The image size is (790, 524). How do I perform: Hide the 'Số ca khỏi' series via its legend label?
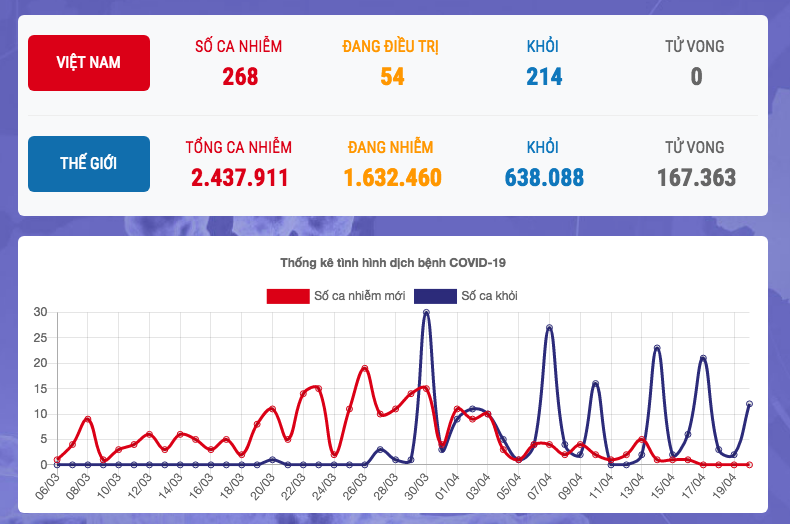point(489,296)
